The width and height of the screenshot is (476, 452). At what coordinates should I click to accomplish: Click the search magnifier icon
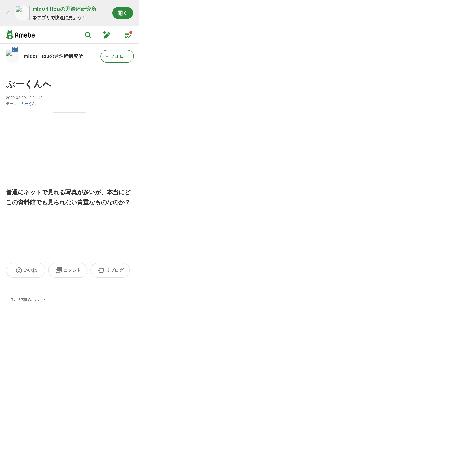point(88,35)
